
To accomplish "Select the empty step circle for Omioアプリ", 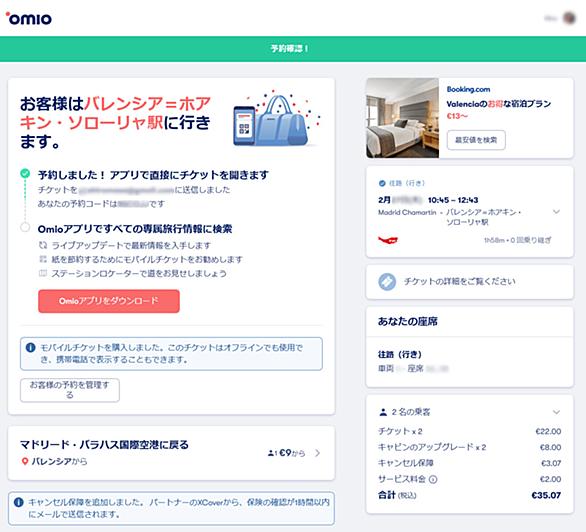I will (25, 227).
